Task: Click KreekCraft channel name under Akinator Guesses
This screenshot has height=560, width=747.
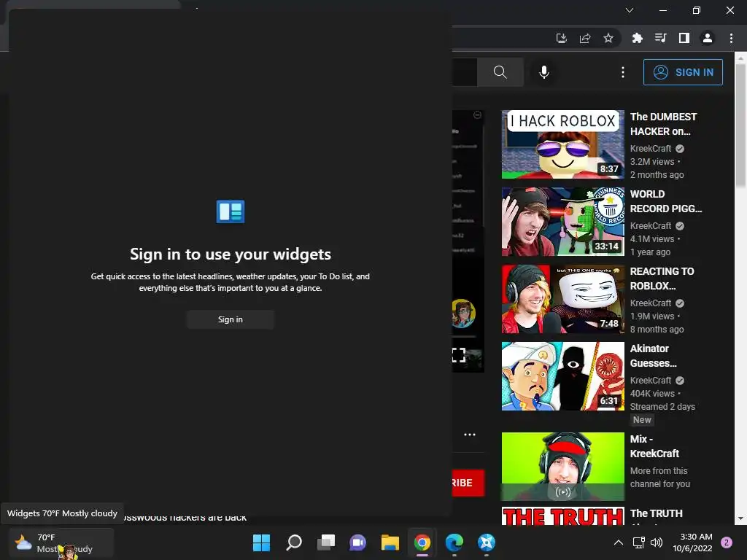Action: pos(651,381)
